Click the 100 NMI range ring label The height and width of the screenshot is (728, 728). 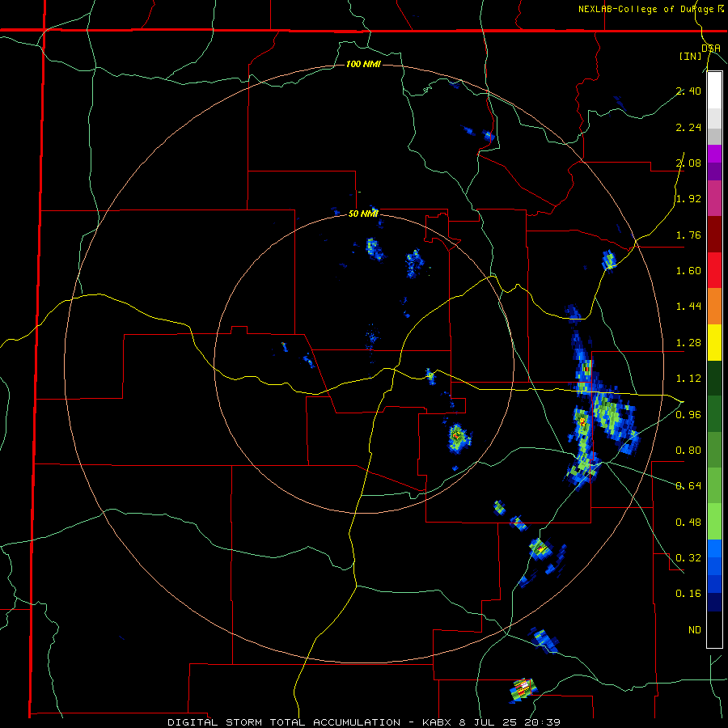(x=363, y=64)
